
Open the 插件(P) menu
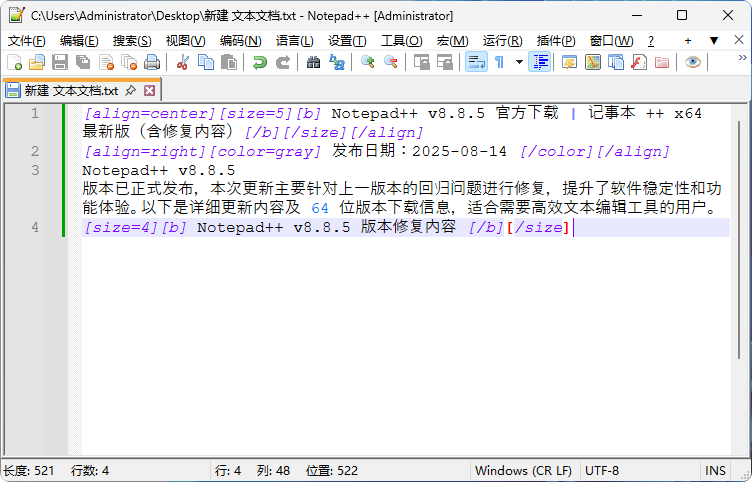[556, 41]
